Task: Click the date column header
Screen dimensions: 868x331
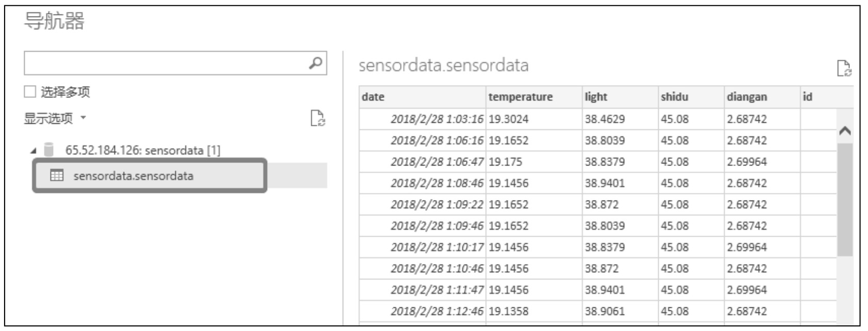Action: pyautogui.click(x=423, y=97)
